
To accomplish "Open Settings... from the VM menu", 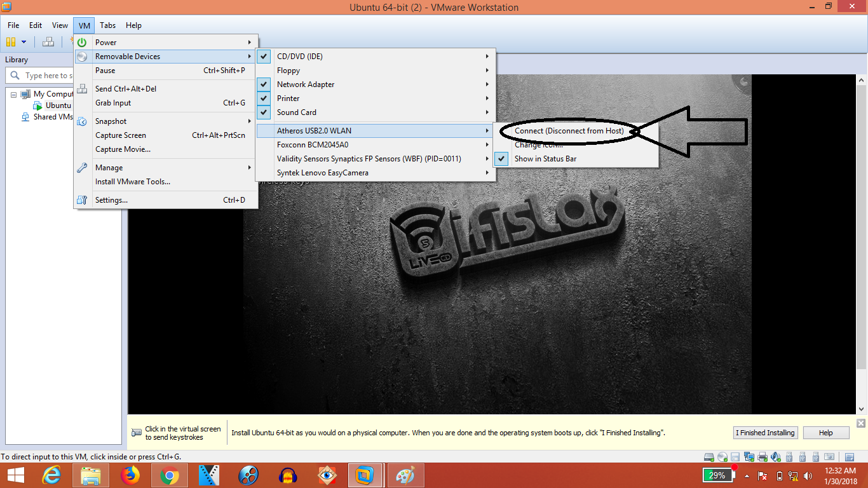I will pyautogui.click(x=166, y=200).
